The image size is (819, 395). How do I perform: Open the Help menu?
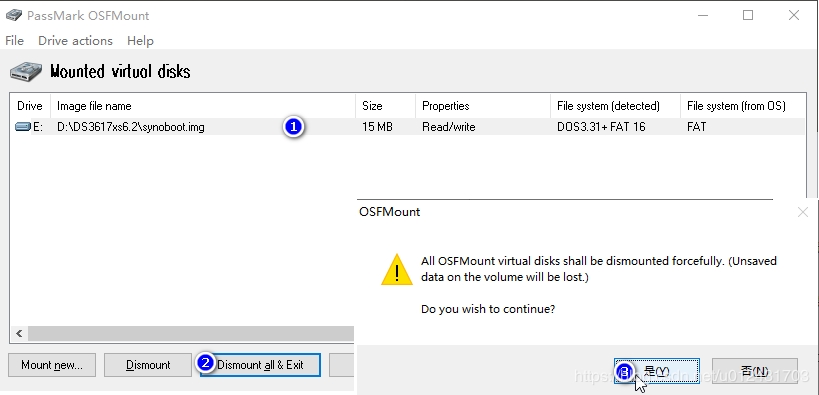(140, 41)
